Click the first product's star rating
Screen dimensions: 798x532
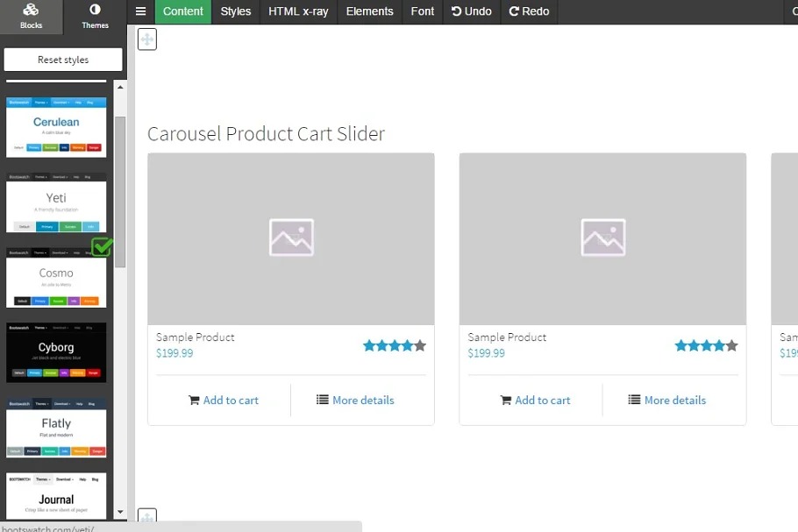pyautogui.click(x=395, y=346)
